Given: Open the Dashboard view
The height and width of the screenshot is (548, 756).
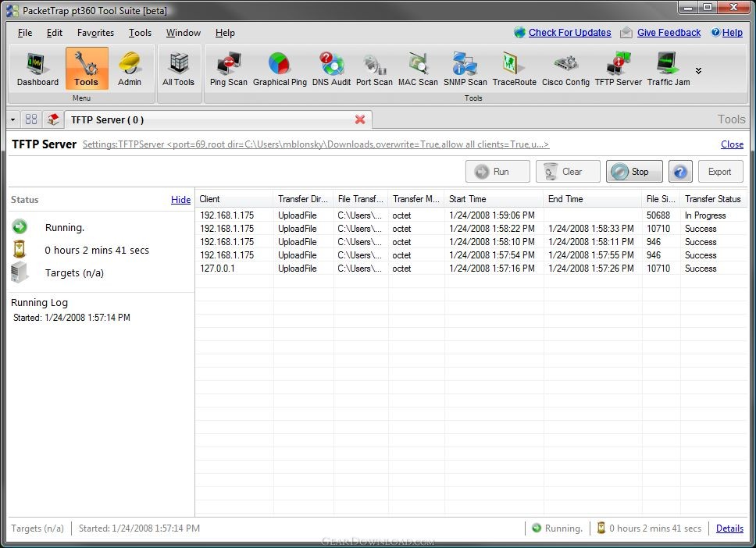Looking at the screenshot, I should click(37, 69).
